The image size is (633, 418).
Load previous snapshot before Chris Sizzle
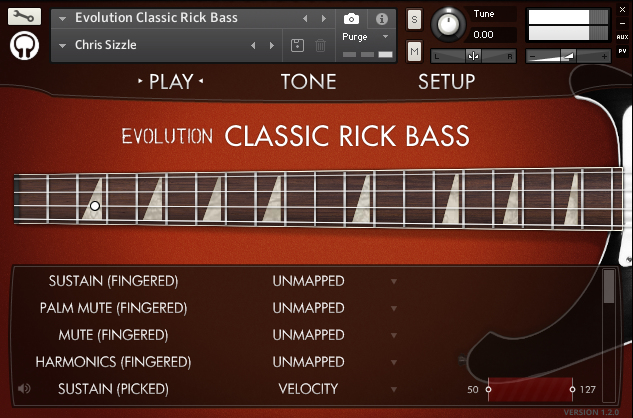point(253,45)
